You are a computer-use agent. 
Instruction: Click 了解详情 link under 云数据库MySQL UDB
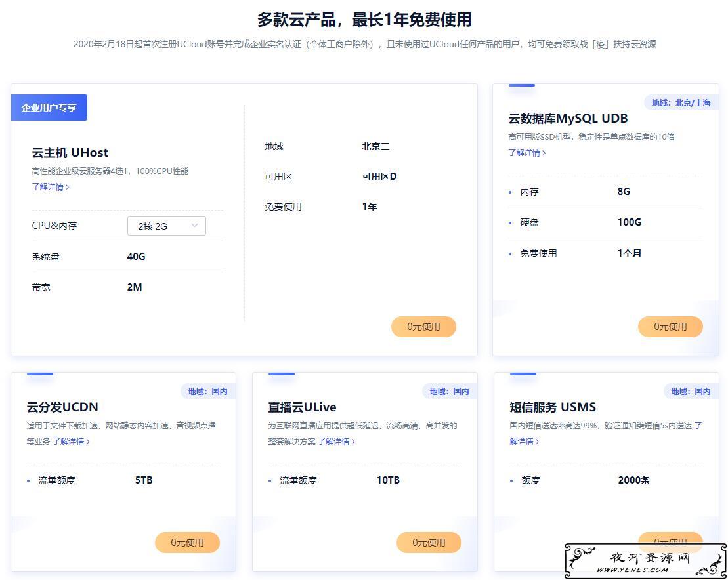[527, 153]
